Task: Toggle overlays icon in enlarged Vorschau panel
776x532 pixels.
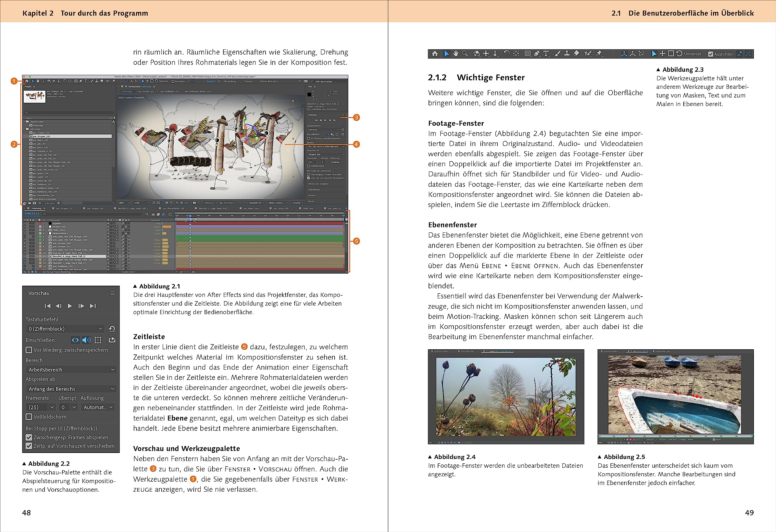Action: coord(98,340)
